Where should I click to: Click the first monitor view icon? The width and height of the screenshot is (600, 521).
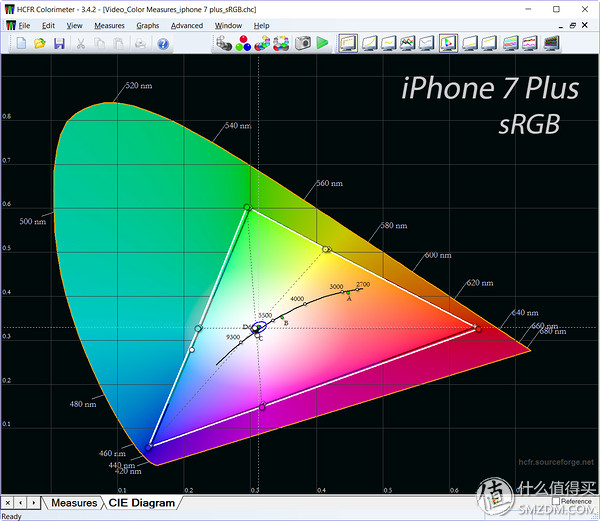tap(348, 43)
